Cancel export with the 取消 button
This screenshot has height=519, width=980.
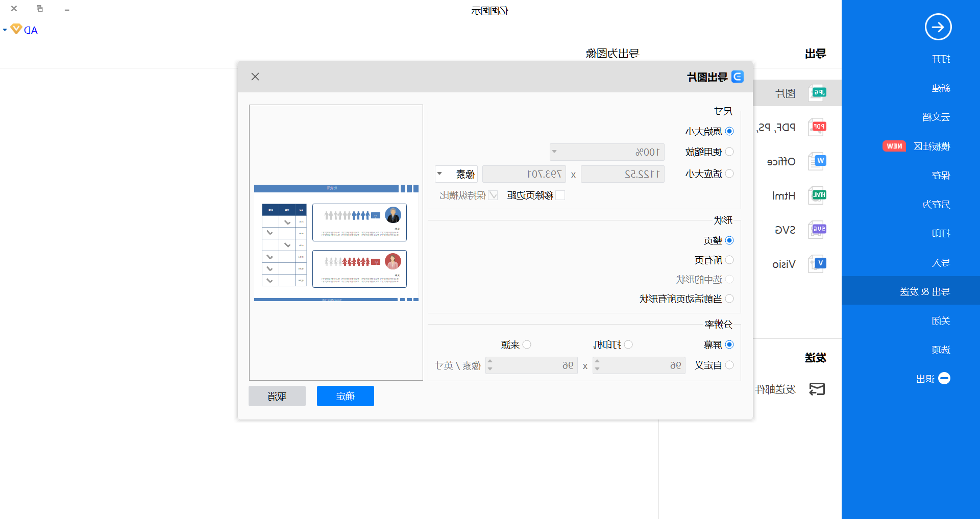(277, 396)
